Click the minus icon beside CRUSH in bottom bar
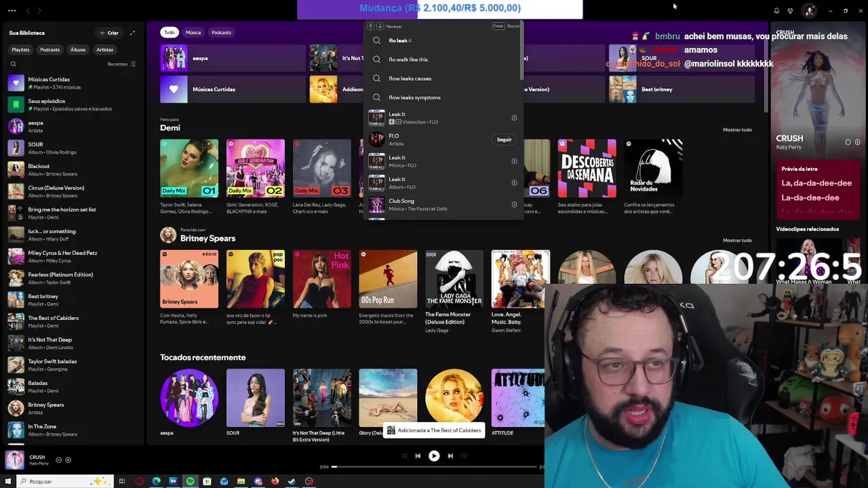Image resolution: width=868 pixels, height=488 pixels. pos(58,460)
